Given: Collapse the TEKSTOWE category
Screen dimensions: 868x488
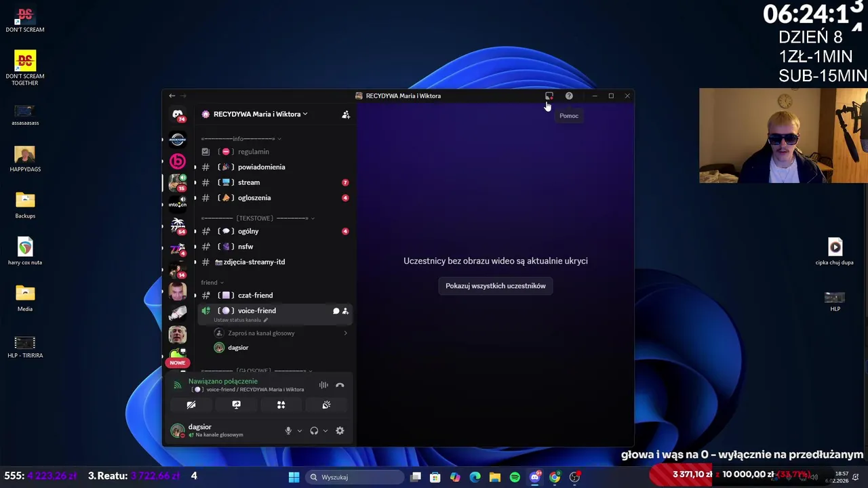Looking at the screenshot, I should [x=258, y=218].
